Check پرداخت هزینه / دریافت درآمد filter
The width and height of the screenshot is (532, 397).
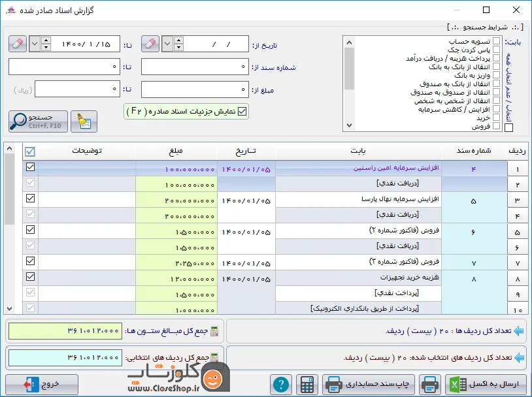[x=496, y=58]
